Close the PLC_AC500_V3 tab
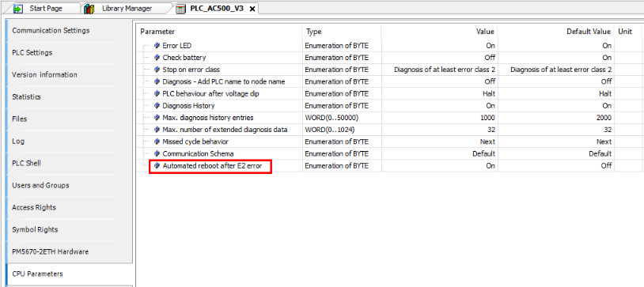644x287 pixels. [252, 9]
